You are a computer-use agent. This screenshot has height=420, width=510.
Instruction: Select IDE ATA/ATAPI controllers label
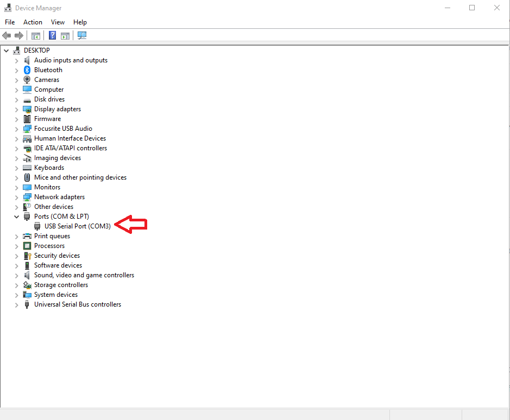[x=71, y=148]
